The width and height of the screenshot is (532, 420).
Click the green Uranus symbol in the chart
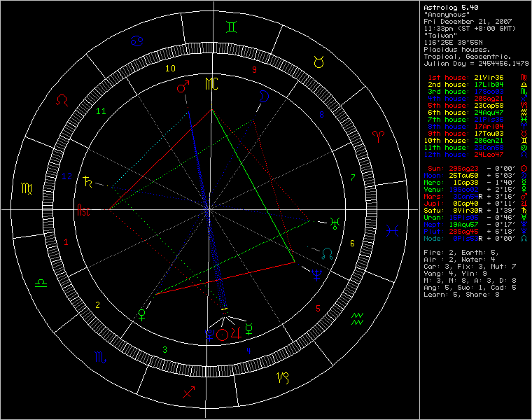click(x=335, y=223)
